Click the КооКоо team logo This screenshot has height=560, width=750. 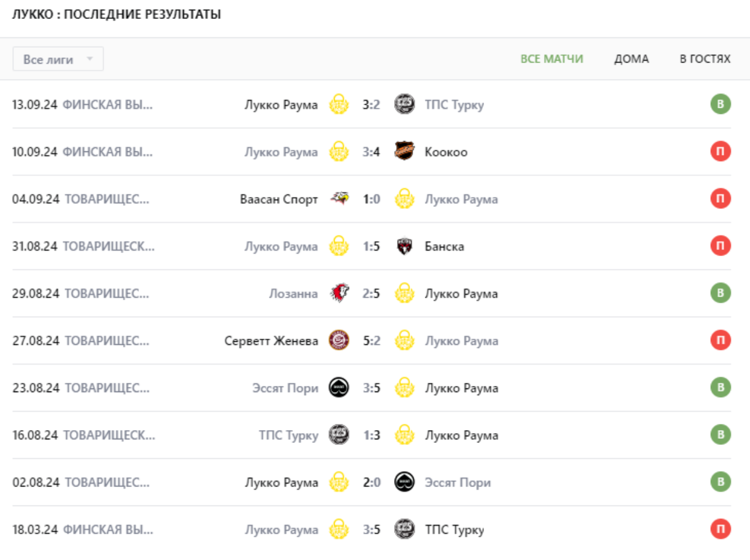[x=404, y=151]
